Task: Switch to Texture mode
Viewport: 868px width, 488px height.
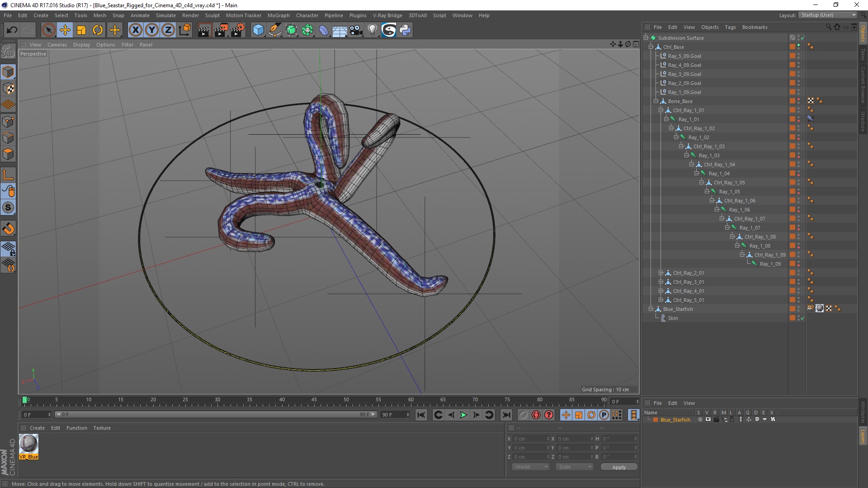Action: coord(8,89)
